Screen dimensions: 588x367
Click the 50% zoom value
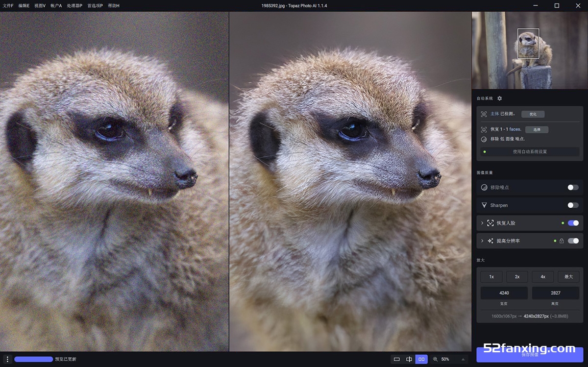445,359
